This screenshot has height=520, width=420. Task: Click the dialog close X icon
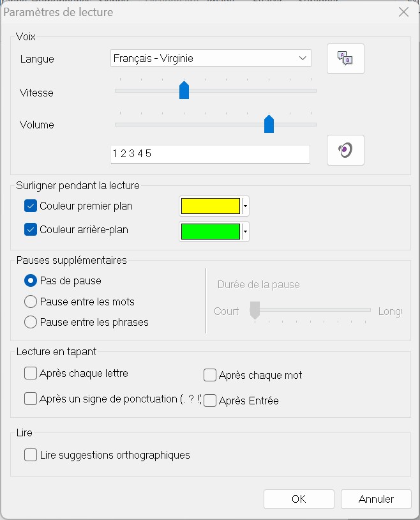coord(402,11)
